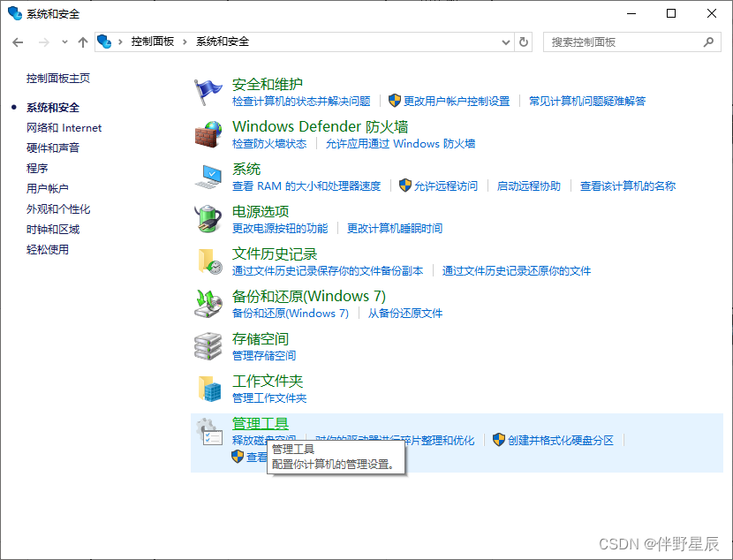Click 通过文件历史记录还原你的文件
The height and width of the screenshot is (560, 733).
(x=517, y=270)
